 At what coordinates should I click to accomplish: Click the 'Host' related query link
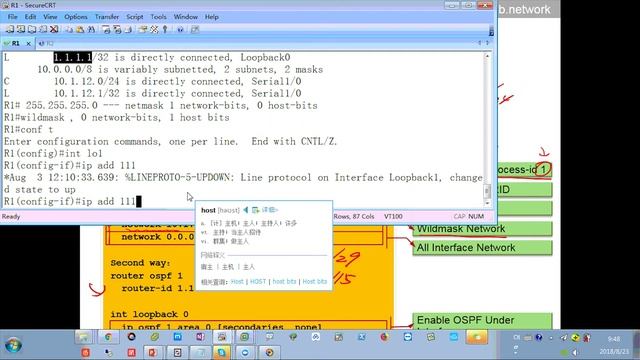(237, 282)
